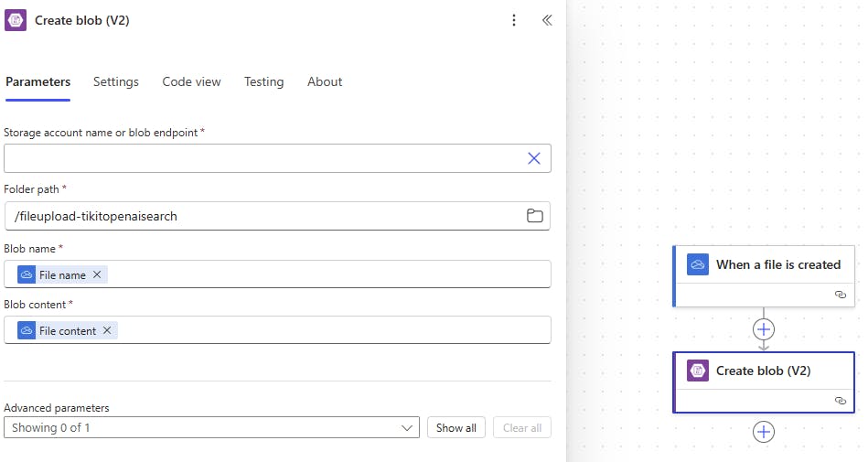Open the About tab
Image resolution: width=868 pixels, height=462 pixels.
pos(325,81)
